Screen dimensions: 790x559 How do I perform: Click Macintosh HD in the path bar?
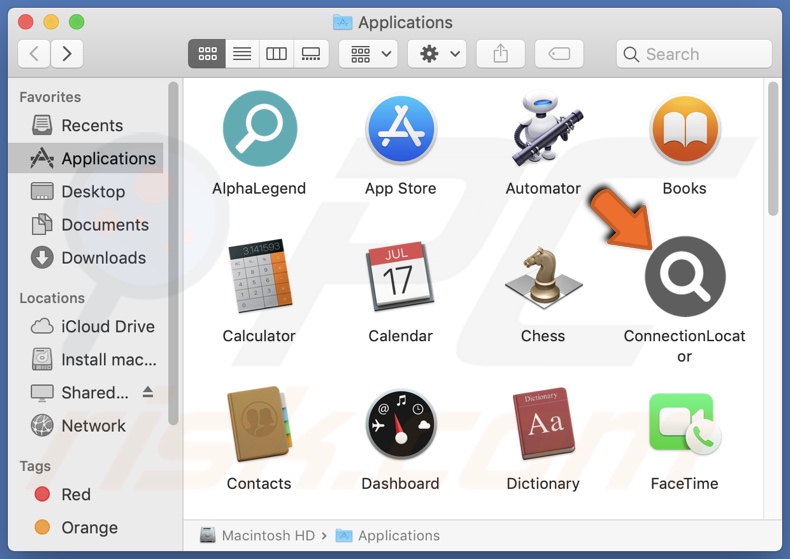(x=257, y=535)
